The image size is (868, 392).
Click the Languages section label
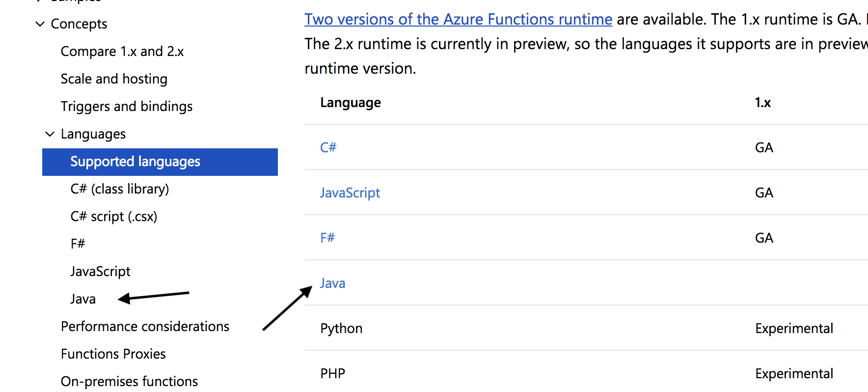point(93,134)
